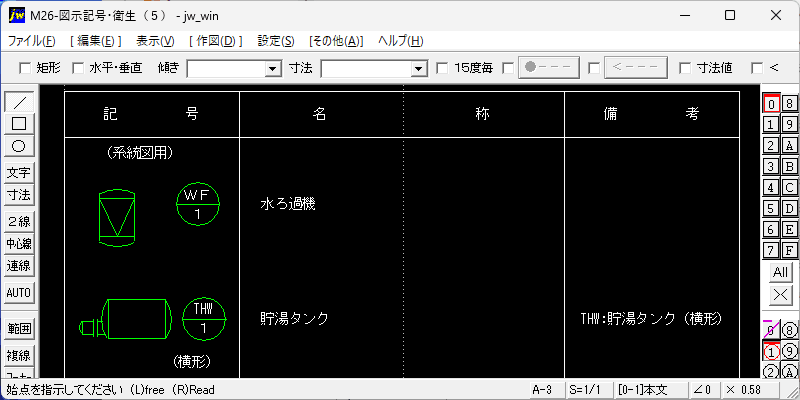Open the [編集(E)] menu

point(95,41)
